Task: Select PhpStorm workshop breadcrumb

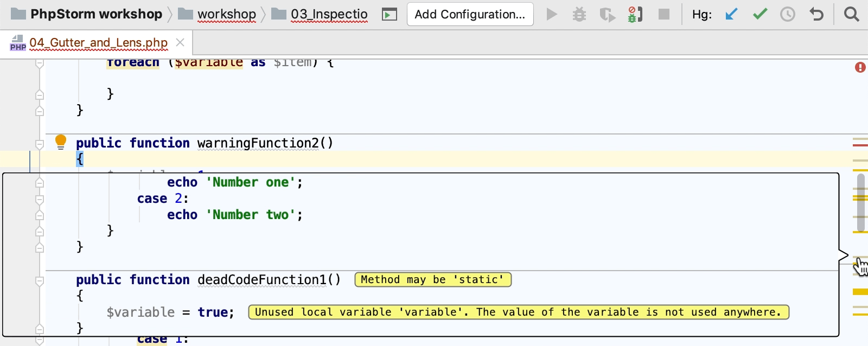Action: [x=87, y=14]
